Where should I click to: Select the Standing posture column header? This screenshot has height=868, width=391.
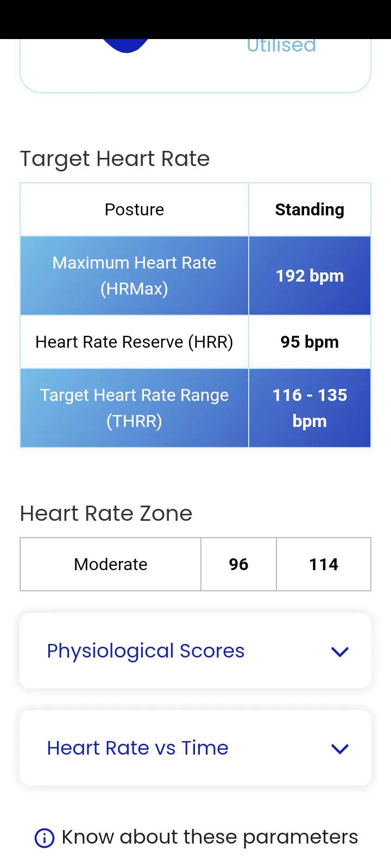[x=310, y=209]
